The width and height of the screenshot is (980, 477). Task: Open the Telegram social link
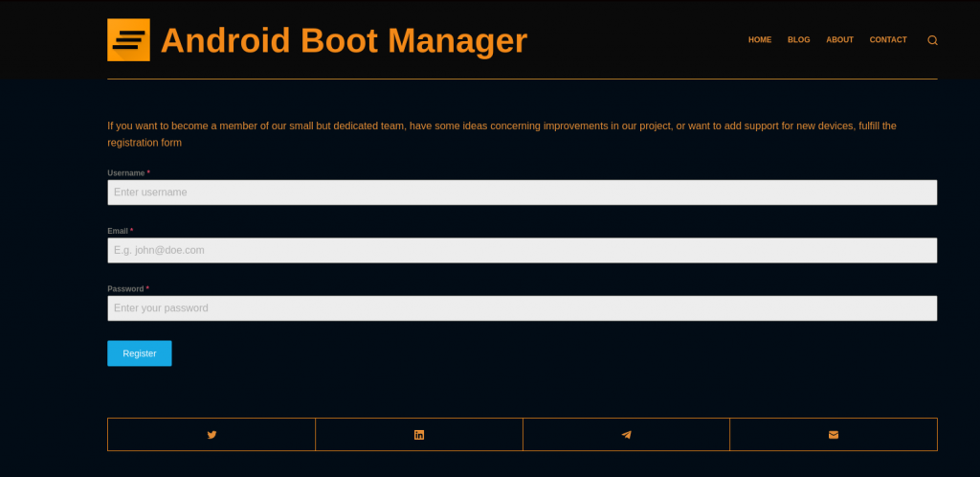pos(626,435)
